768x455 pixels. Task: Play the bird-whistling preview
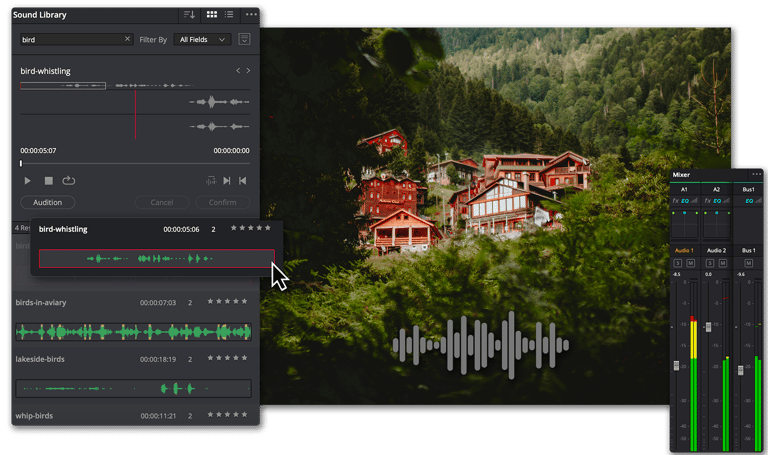tap(27, 181)
